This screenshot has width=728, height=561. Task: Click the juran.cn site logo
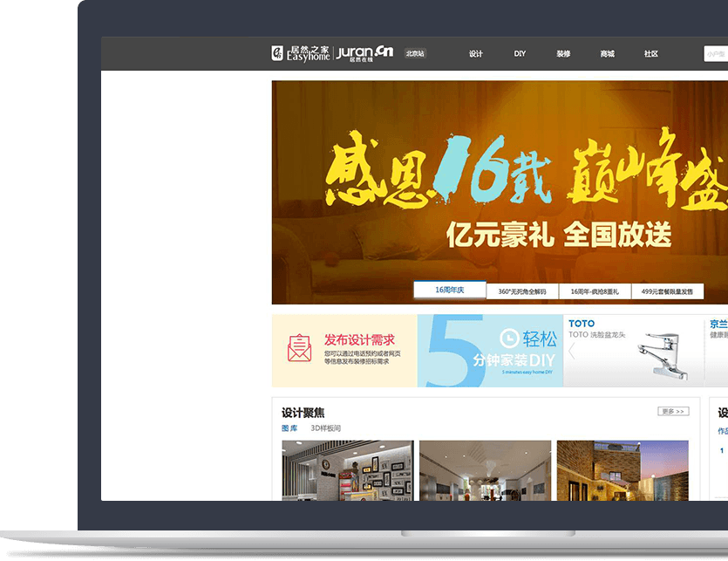[x=364, y=53]
